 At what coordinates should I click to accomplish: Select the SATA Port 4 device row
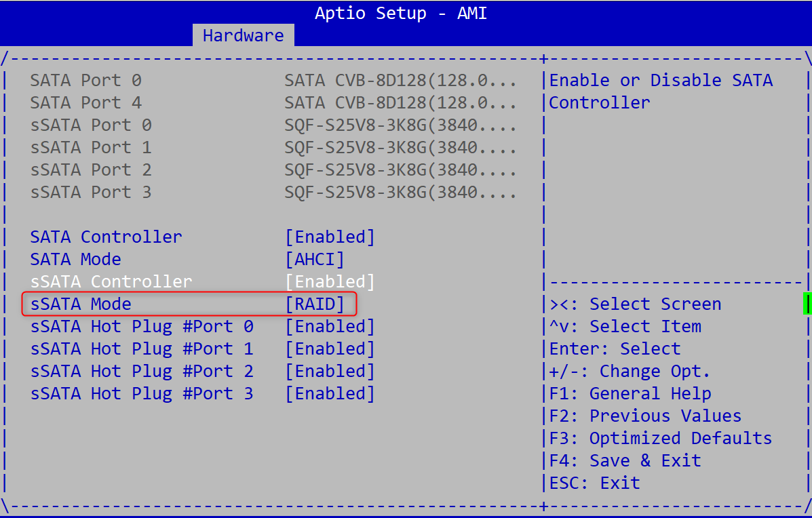[85, 103]
